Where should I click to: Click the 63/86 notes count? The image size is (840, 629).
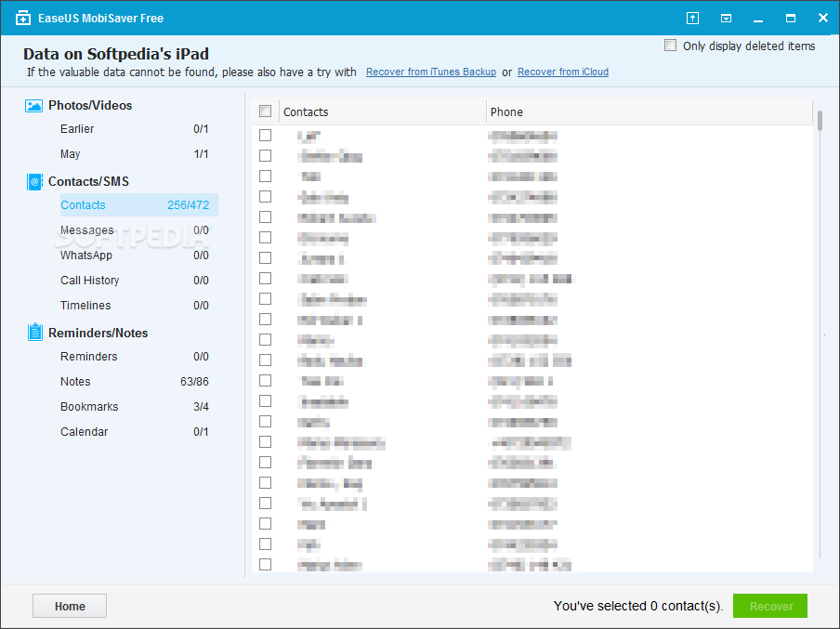tap(194, 382)
